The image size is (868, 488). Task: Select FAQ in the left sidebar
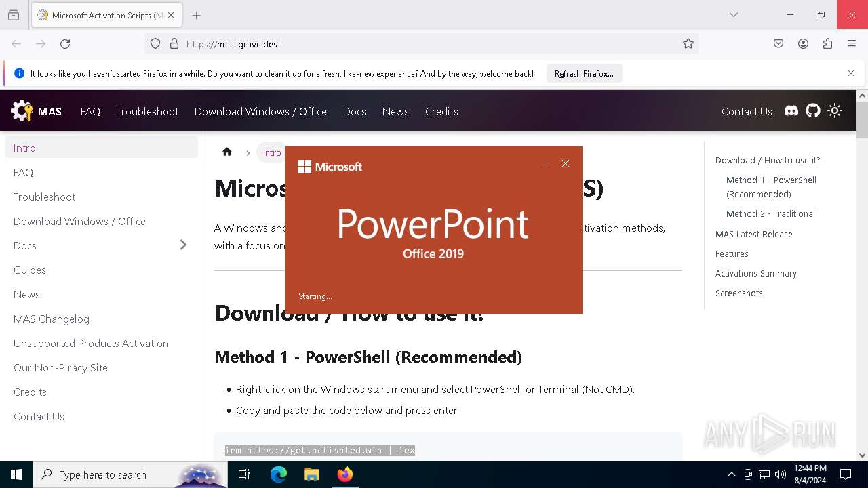tap(102, 172)
